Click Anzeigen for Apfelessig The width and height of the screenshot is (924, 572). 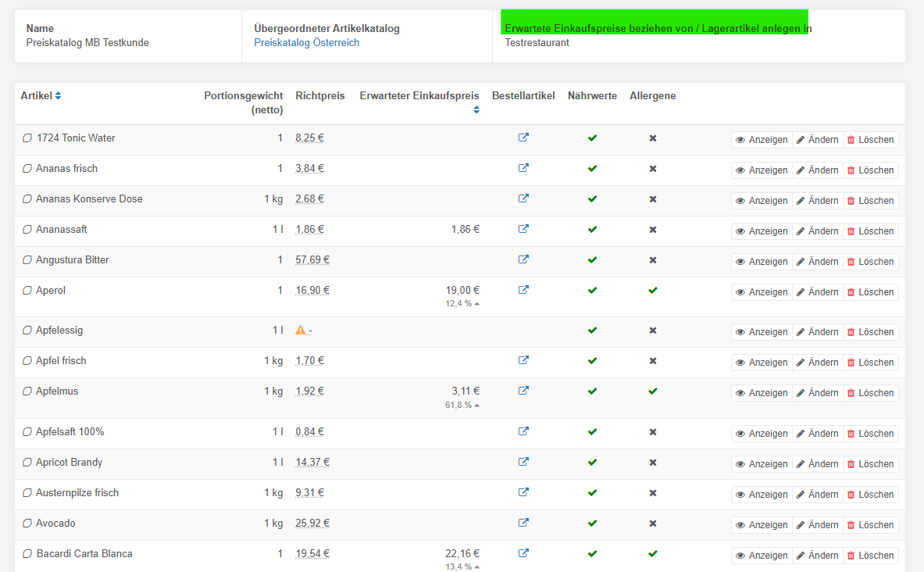click(x=762, y=332)
